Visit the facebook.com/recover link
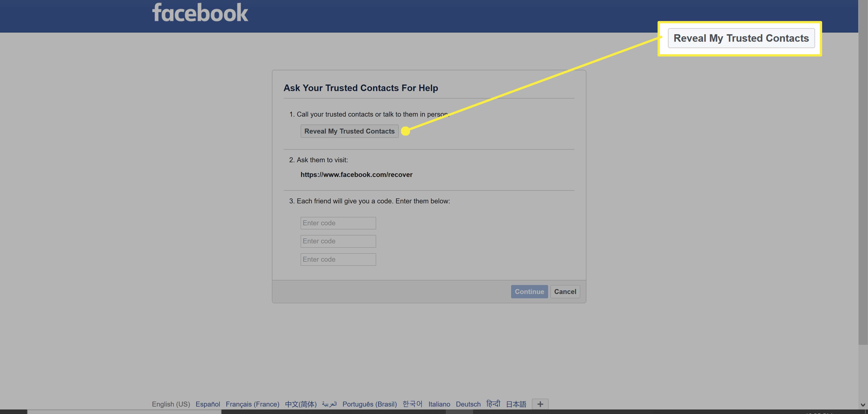The height and width of the screenshot is (414, 868). click(356, 174)
